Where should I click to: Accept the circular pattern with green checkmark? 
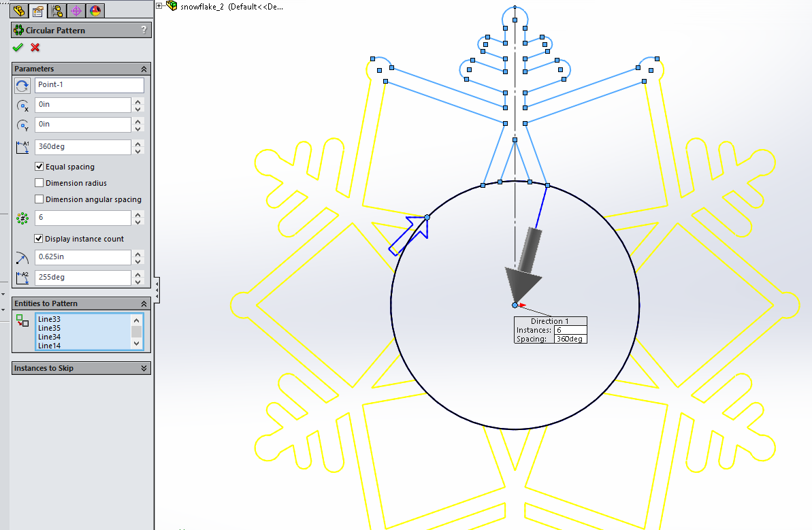point(18,48)
